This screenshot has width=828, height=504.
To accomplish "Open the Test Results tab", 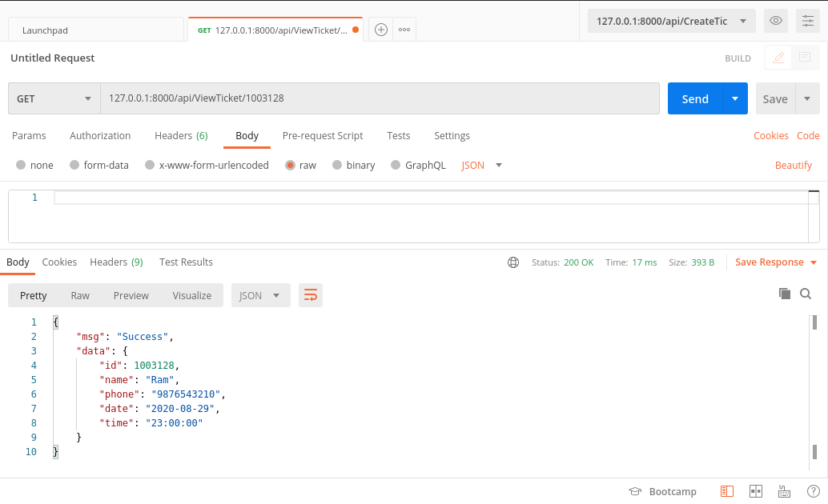I will (186, 262).
